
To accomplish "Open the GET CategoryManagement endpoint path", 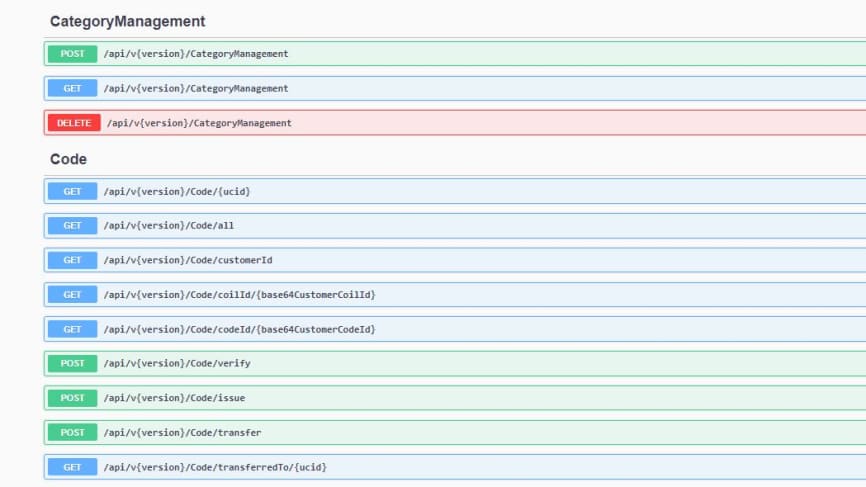I will point(196,88).
